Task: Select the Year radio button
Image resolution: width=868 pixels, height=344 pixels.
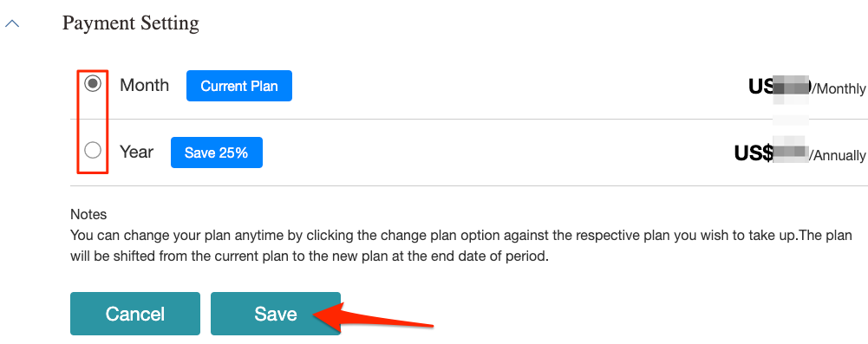Action: tap(93, 150)
